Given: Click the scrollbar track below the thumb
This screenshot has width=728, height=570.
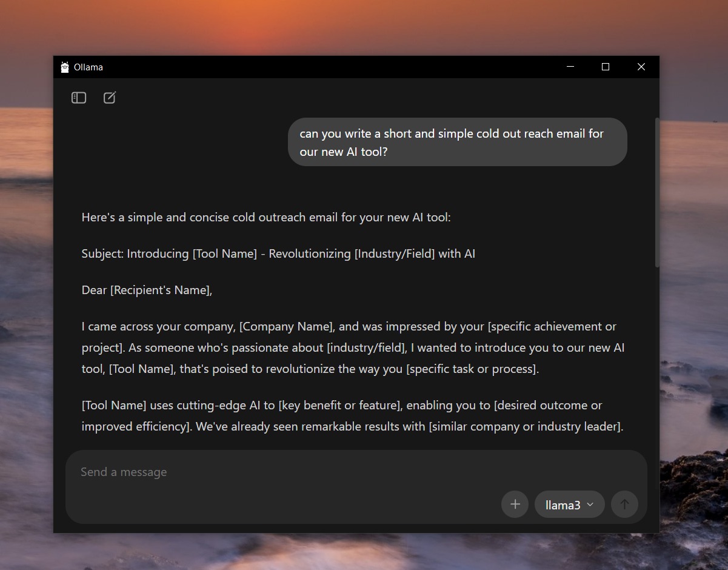Looking at the screenshot, I should (656, 358).
